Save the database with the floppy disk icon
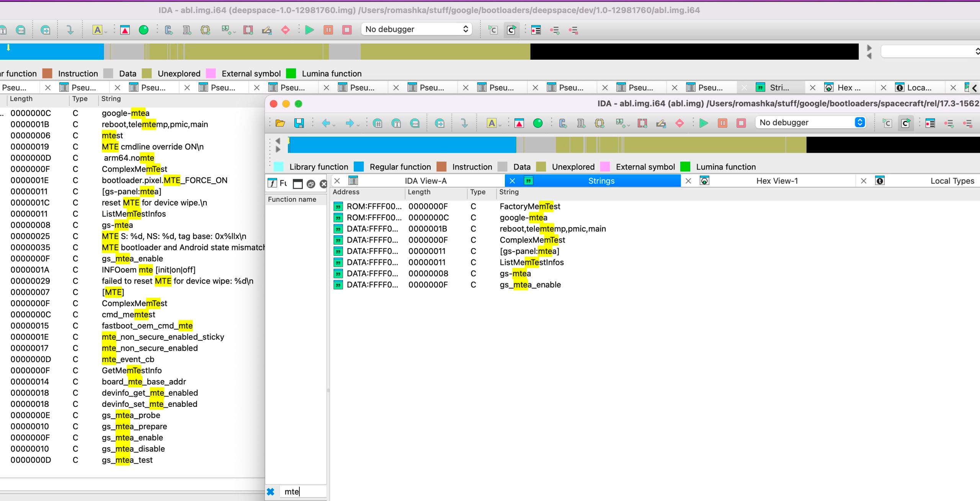Screen dimensions: 980x501 (x=299, y=123)
